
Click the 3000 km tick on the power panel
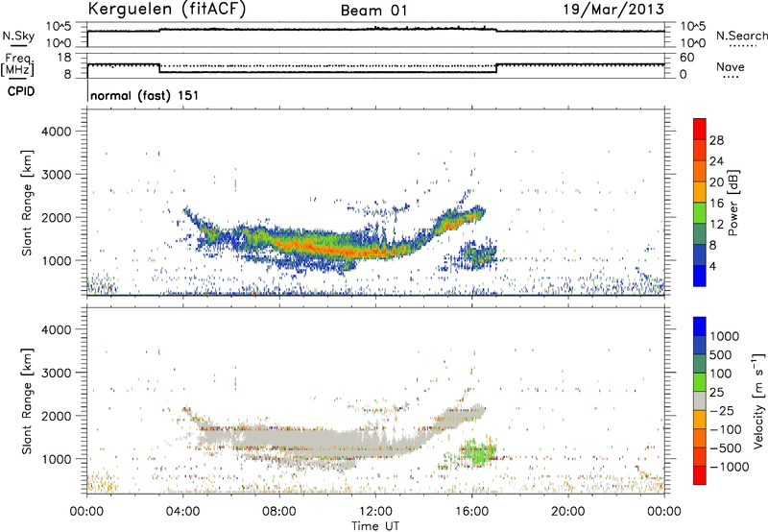(56, 175)
